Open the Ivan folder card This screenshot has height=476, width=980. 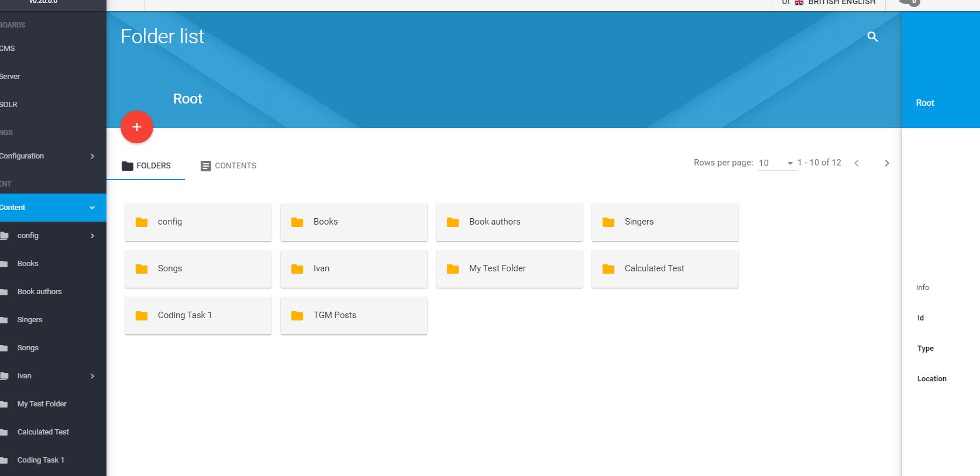[x=354, y=269]
